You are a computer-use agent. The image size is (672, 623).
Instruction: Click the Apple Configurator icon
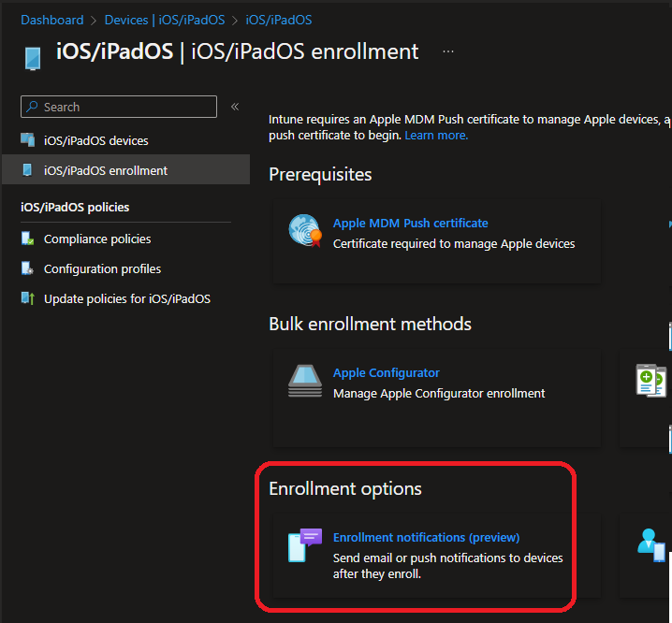point(305,381)
